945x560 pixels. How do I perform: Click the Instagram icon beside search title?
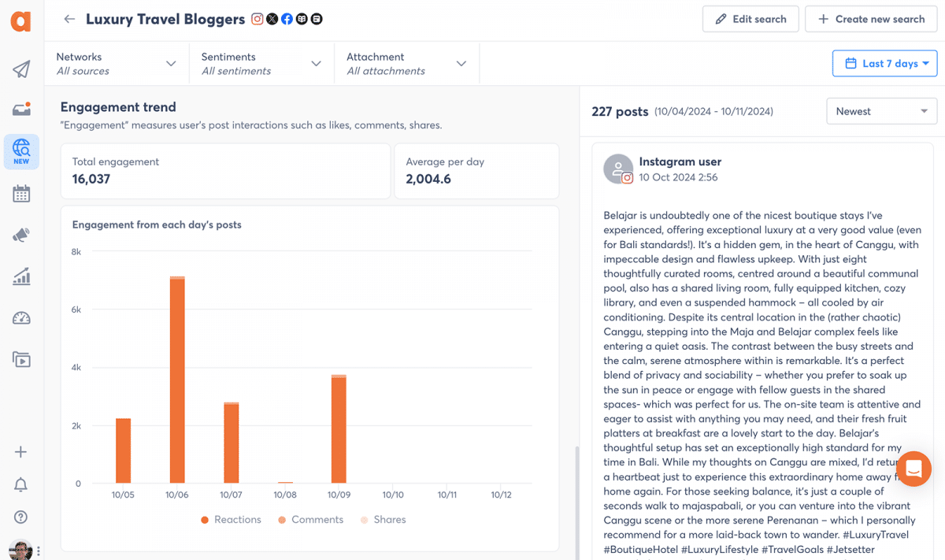click(258, 19)
